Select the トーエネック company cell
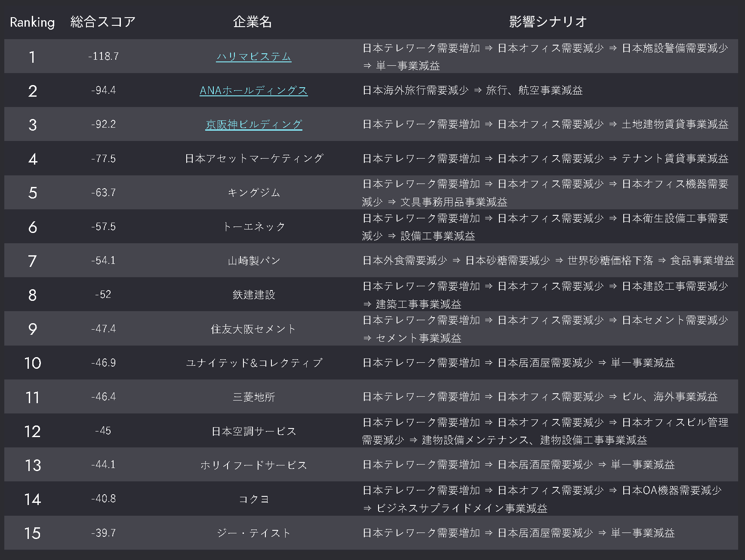This screenshot has width=745, height=560. click(254, 226)
